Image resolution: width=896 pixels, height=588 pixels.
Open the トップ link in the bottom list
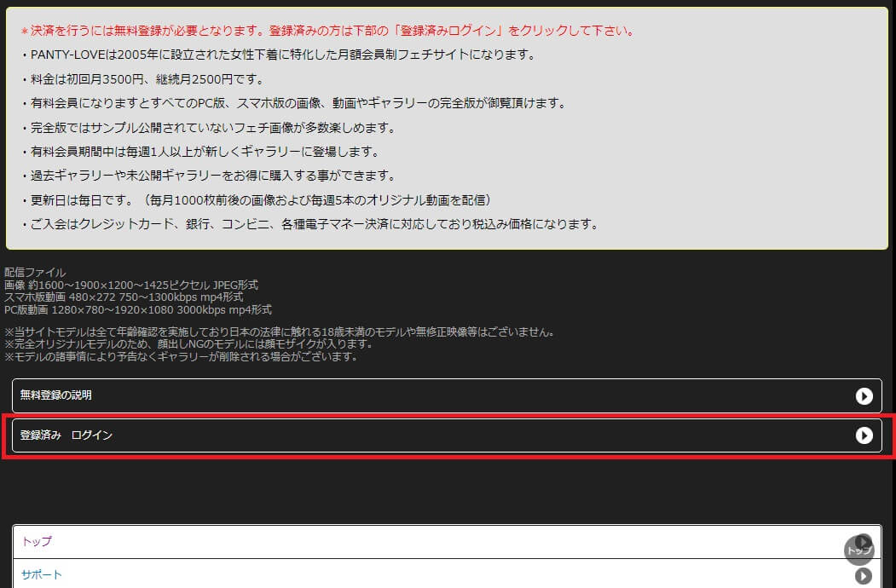pyautogui.click(x=37, y=542)
